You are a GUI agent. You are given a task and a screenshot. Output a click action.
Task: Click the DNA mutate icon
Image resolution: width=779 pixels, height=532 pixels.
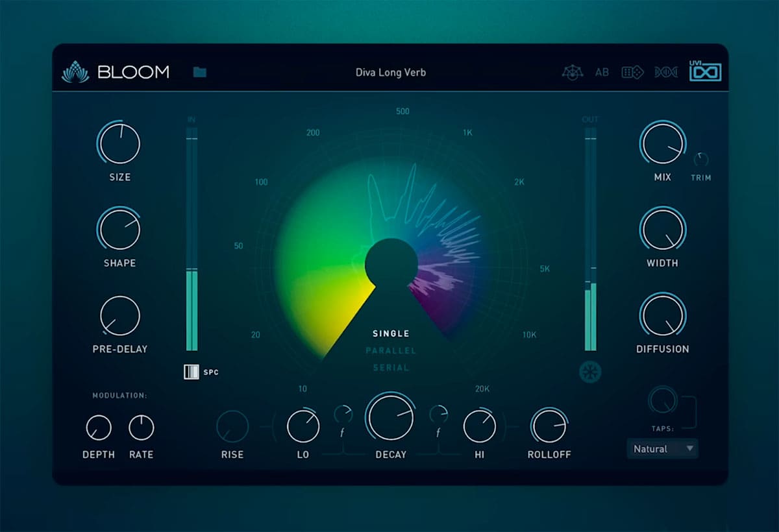[x=666, y=72]
